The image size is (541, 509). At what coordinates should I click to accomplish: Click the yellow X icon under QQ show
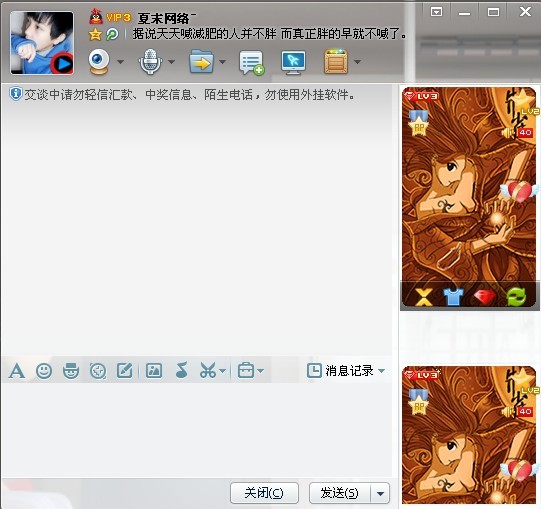coord(423,297)
